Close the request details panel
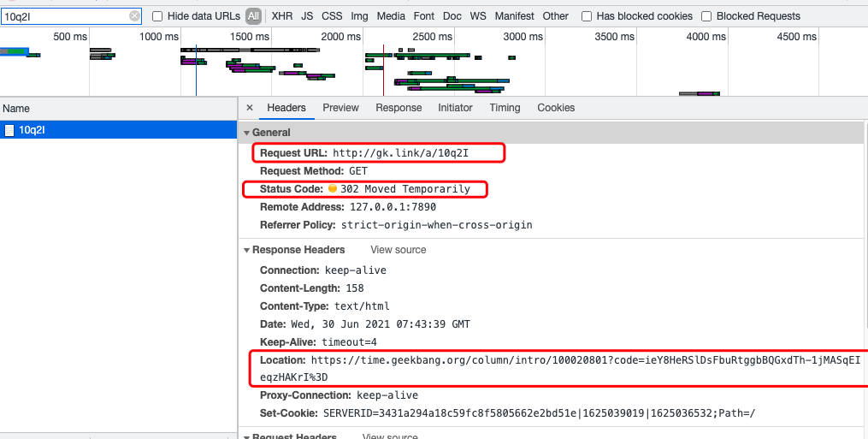868x439 pixels. (x=250, y=108)
